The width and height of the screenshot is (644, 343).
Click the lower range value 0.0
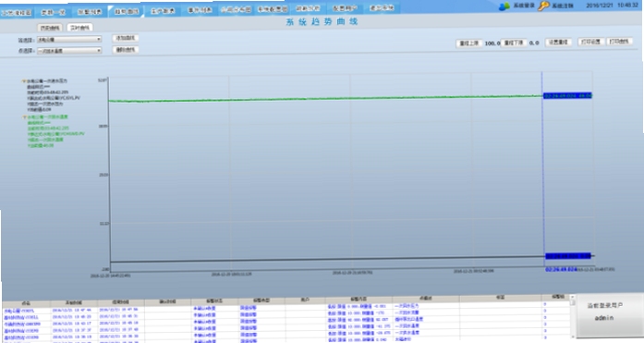(x=534, y=43)
